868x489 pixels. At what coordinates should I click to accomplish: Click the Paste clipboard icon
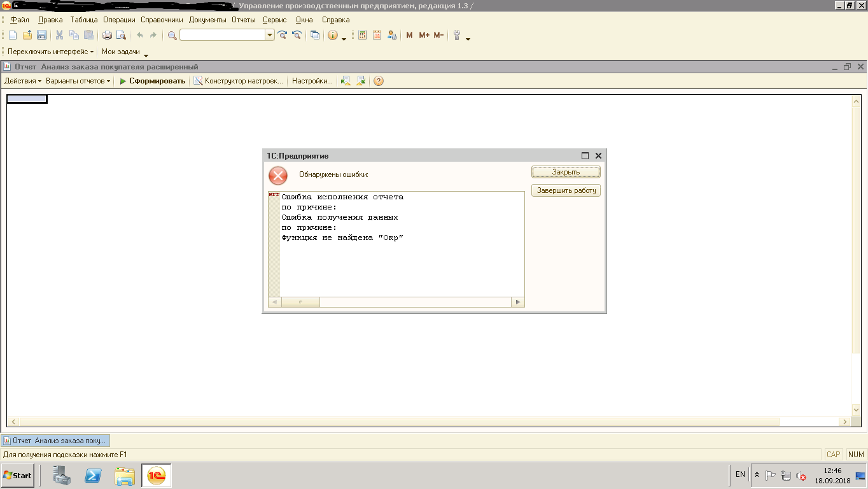(88, 36)
